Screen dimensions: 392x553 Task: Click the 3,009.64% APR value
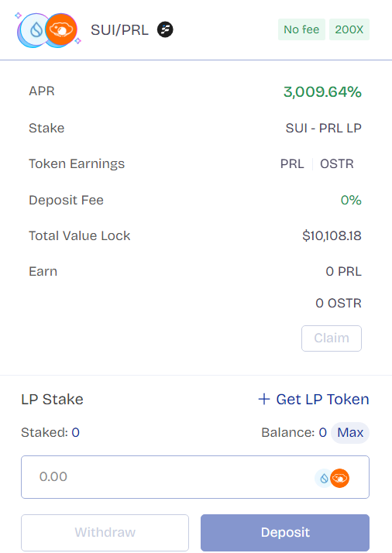point(322,91)
